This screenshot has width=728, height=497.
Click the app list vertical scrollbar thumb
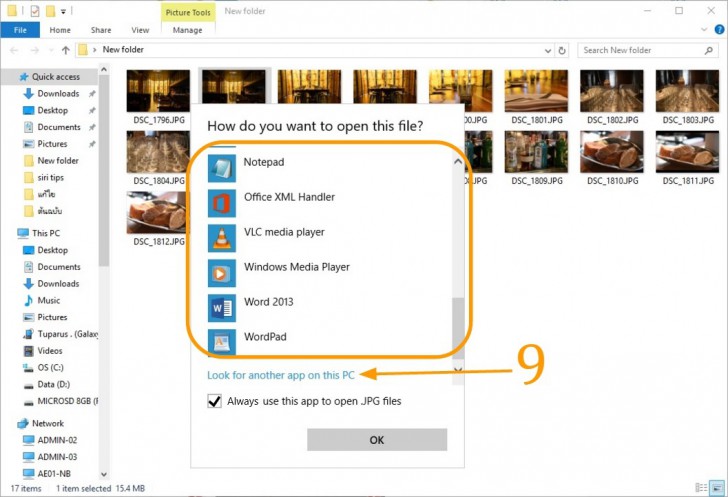tap(458, 320)
